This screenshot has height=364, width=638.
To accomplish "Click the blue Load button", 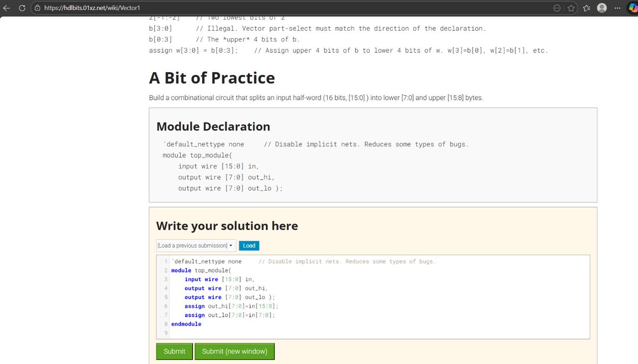I will (249, 246).
